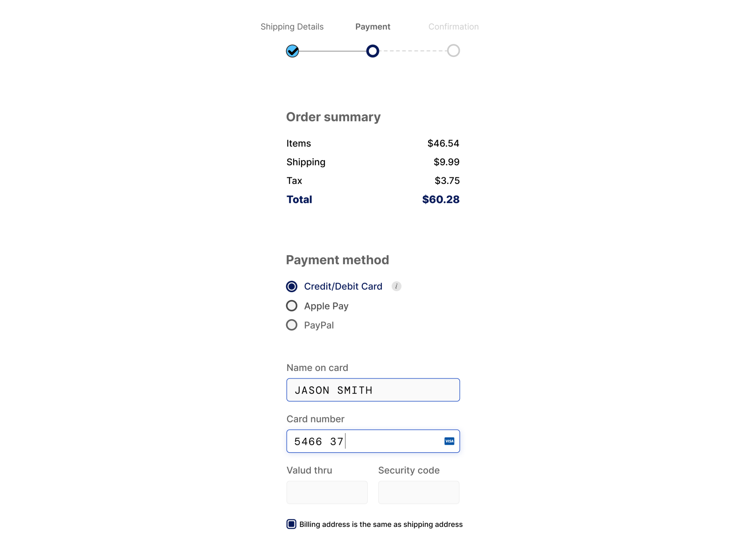746x560 pixels.
Task: Select the Credit/Debit Card option
Action: (343, 286)
